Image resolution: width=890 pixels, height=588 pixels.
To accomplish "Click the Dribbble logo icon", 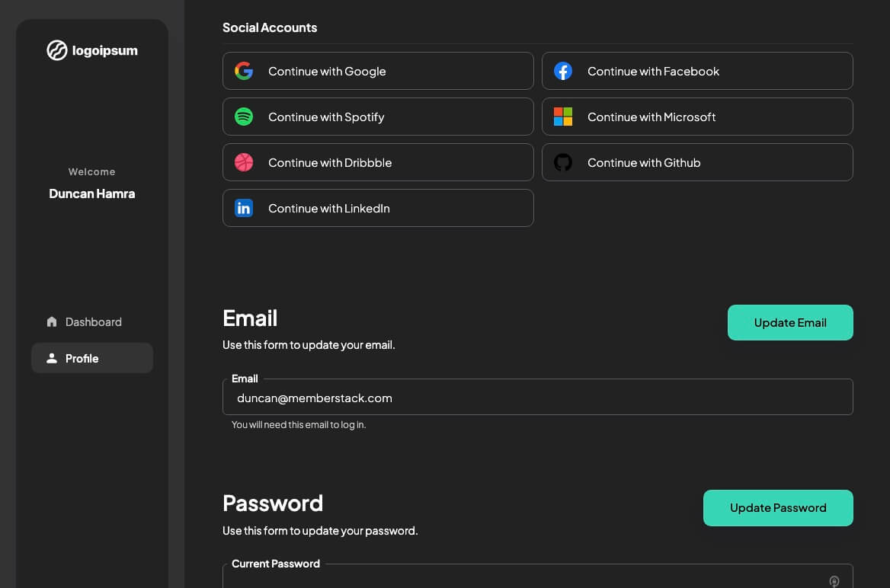I will pyautogui.click(x=244, y=163).
